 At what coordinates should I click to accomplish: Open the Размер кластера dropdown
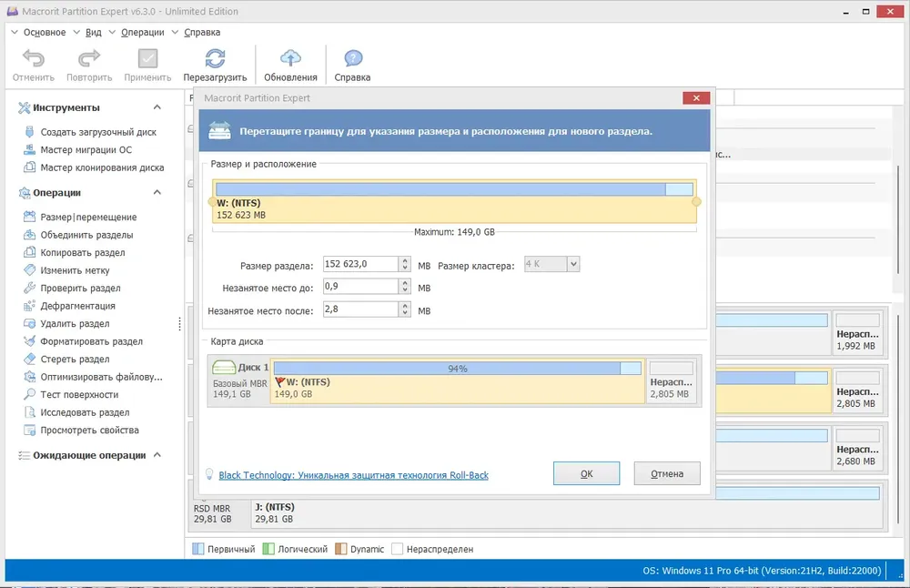click(572, 264)
